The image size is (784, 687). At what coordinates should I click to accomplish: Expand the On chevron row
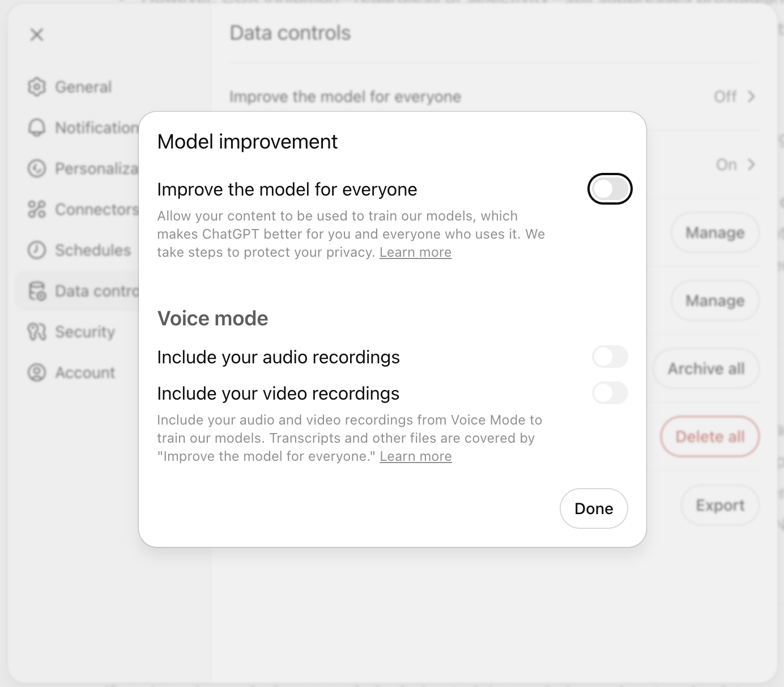pos(751,164)
